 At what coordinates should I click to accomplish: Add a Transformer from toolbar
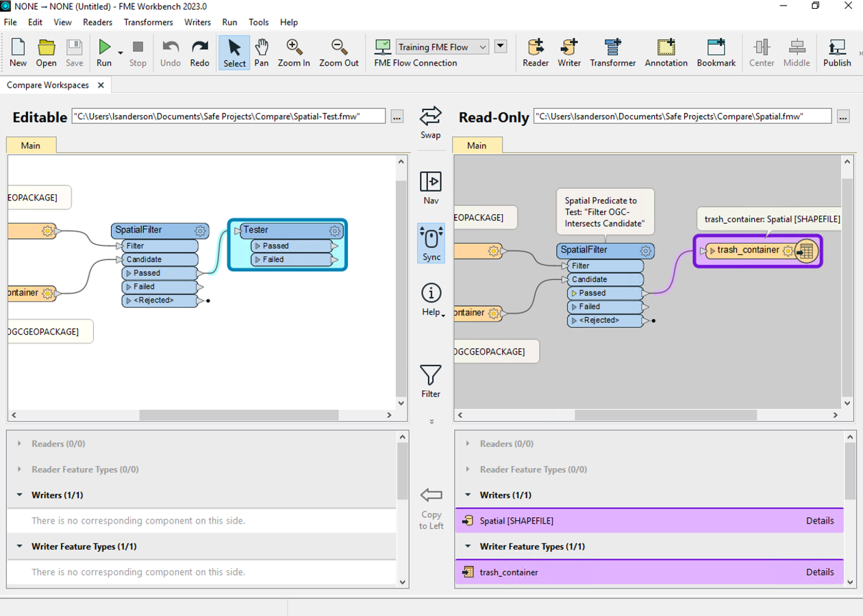tap(613, 53)
